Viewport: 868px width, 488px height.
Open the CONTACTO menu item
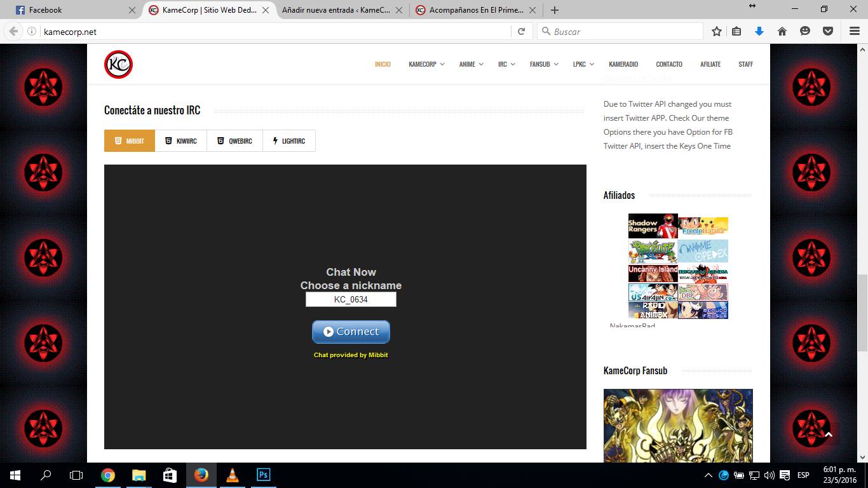click(x=669, y=64)
